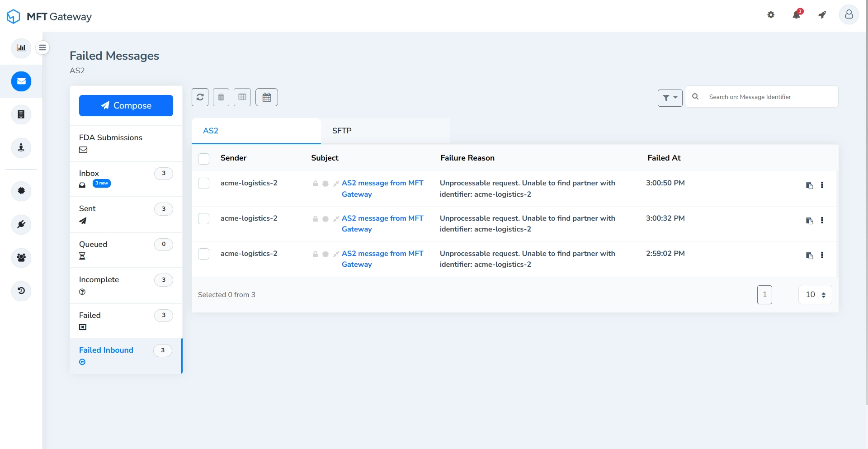Check the 3:00:50 PM message row
Image resolution: width=868 pixels, height=449 pixels.
point(204,183)
